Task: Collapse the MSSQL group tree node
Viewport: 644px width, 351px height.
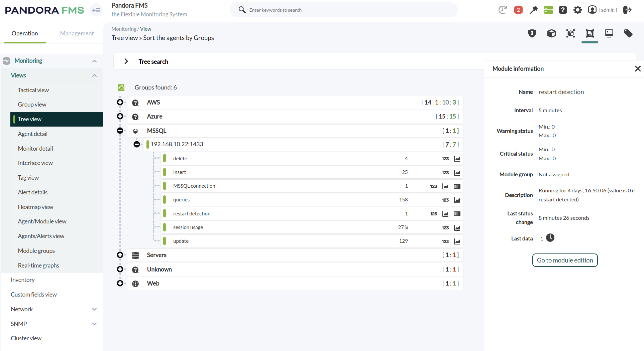Action: click(x=120, y=131)
